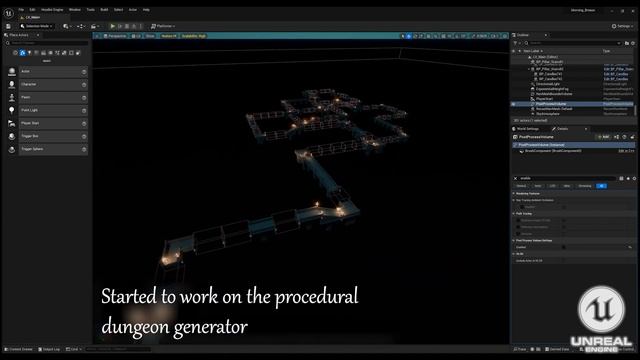
Task: Toggle the checkbox under Ray Tracing Ambient Occlusion
Action: click(x=522, y=207)
